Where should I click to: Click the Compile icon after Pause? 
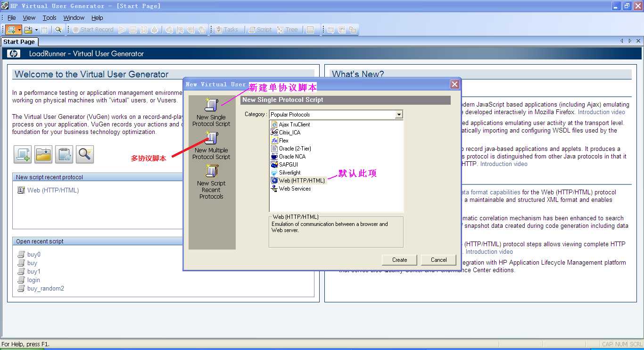pyautogui.click(x=155, y=30)
